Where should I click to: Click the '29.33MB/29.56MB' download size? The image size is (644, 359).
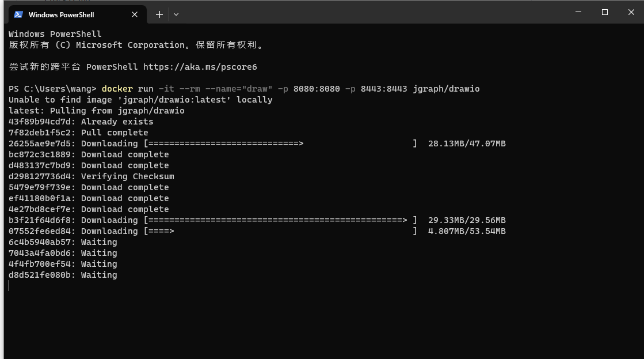(467, 220)
